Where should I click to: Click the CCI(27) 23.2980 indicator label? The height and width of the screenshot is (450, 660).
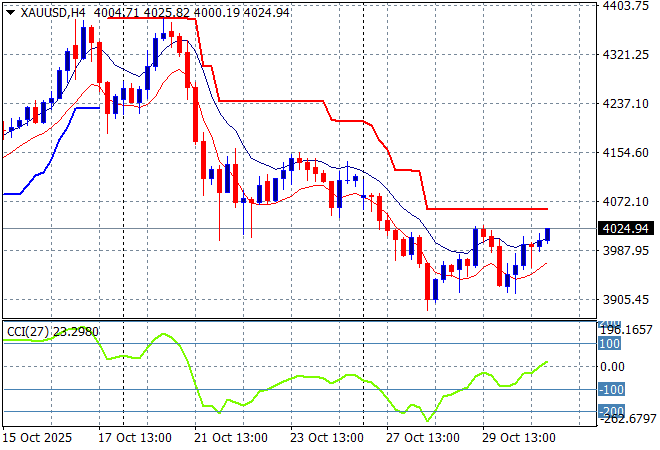click(x=53, y=332)
